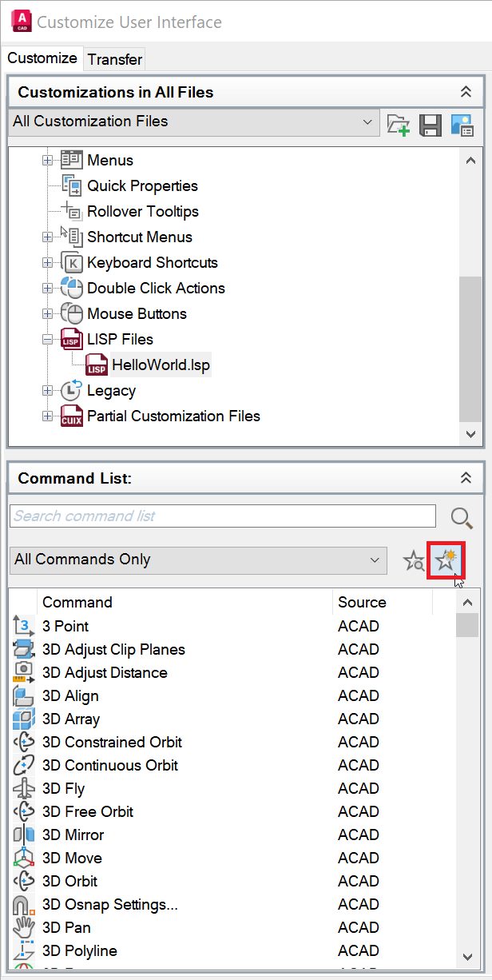Click the create new command star icon
This screenshot has height=980, width=492.
(x=446, y=560)
